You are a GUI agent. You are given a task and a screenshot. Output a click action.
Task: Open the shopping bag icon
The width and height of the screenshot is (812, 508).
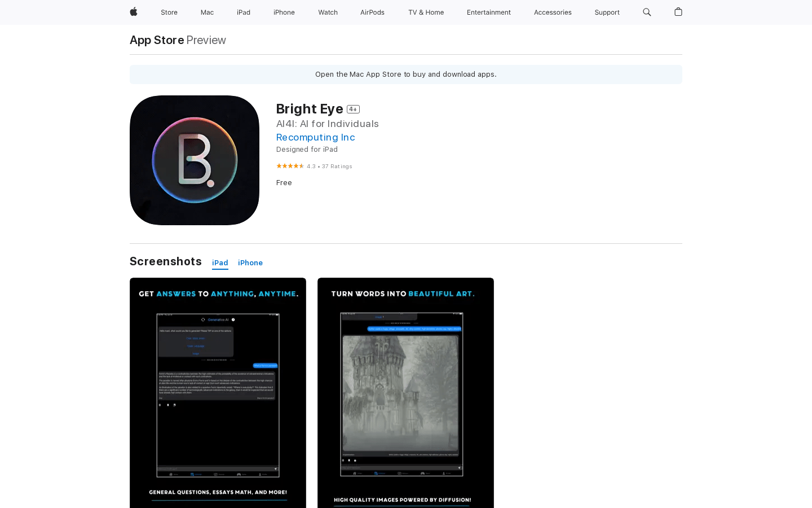click(678, 12)
